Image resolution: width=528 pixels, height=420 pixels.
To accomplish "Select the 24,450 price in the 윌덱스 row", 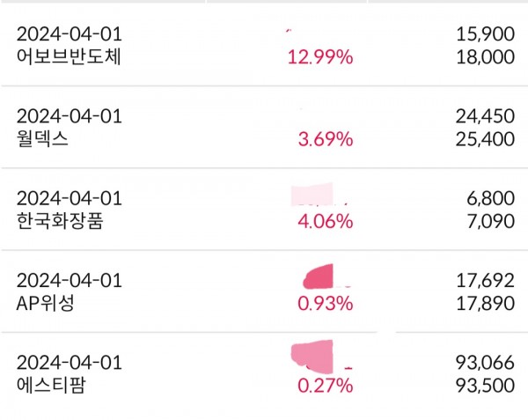I will 484,115.
